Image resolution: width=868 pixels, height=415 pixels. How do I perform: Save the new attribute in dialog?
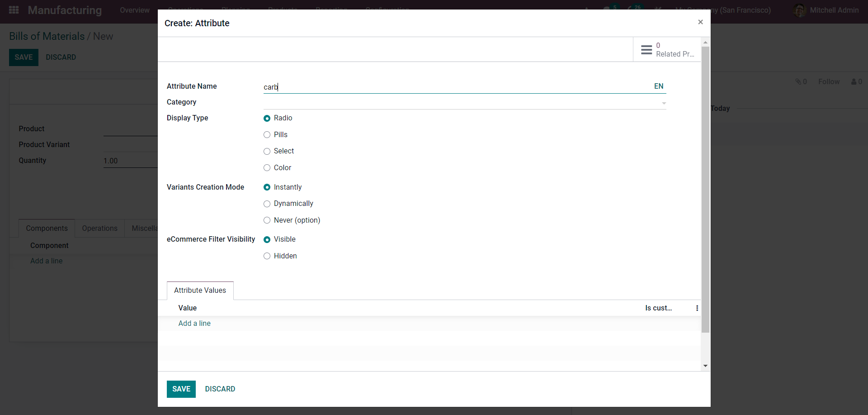click(181, 389)
